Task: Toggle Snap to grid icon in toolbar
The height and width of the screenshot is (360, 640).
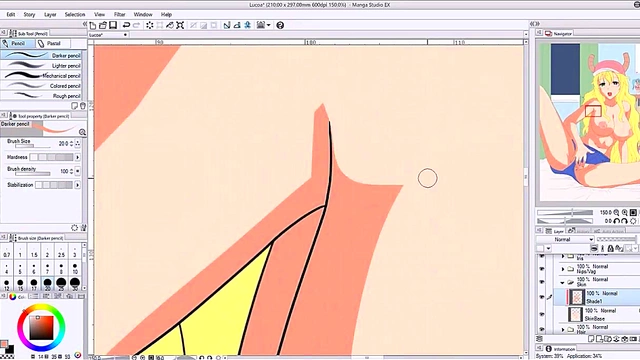Action: [x=247, y=25]
